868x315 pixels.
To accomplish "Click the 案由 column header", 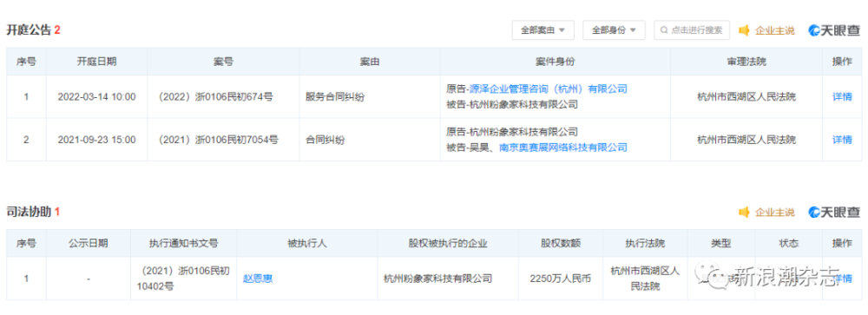I will [x=369, y=62].
